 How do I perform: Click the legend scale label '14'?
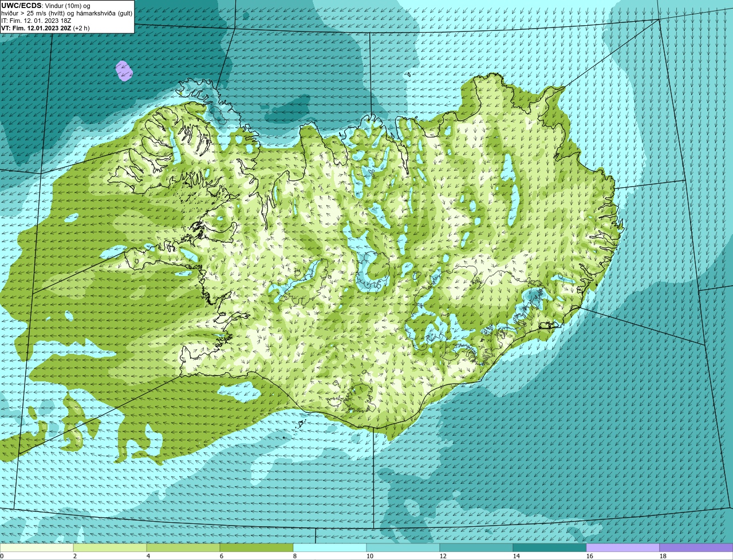tap(517, 556)
